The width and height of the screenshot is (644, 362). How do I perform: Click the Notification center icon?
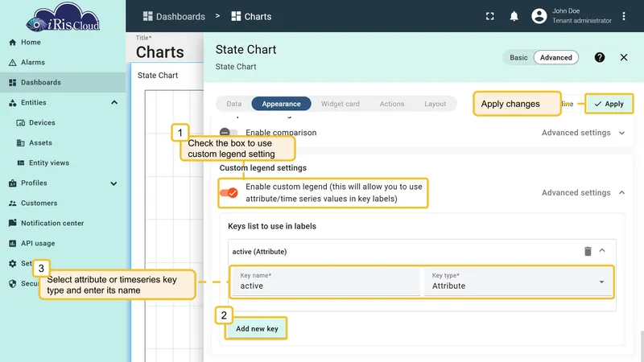pos(13,224)
